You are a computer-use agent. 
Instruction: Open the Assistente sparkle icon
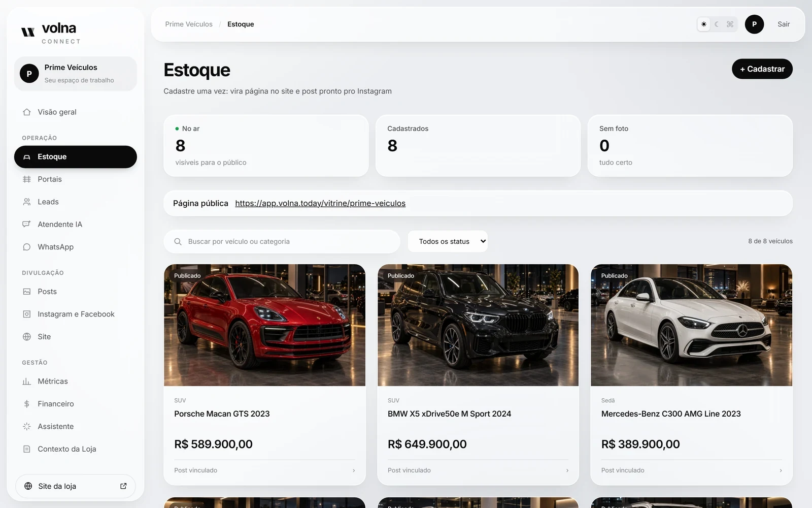point(27,426)
